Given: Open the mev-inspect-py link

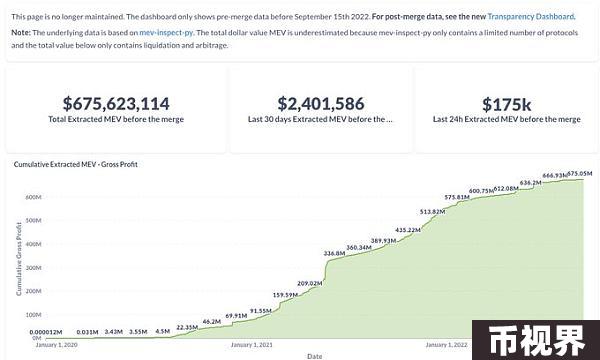Looking at the screenshot, I should 166,33.
